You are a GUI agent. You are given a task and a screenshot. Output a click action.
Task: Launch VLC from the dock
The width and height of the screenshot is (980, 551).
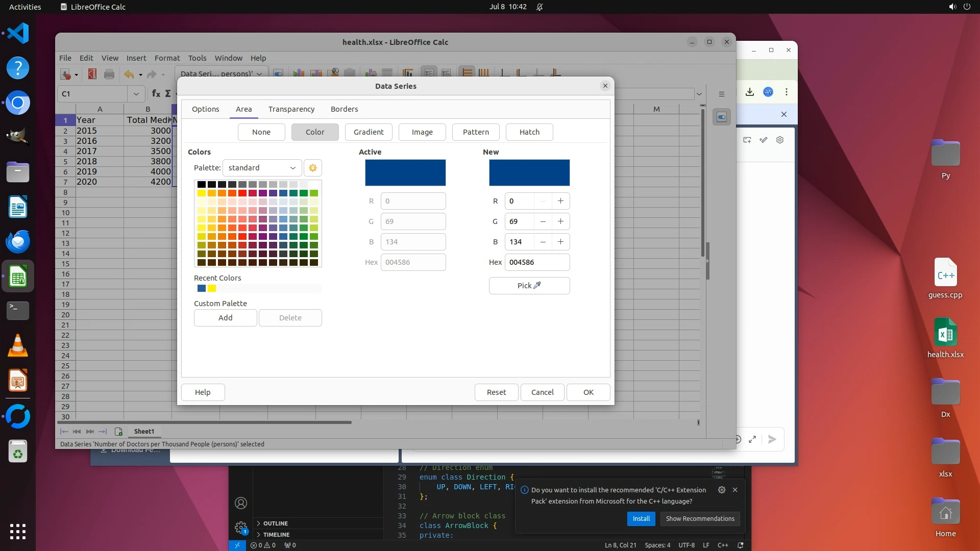pyautogui.click(x=18, y=346)
